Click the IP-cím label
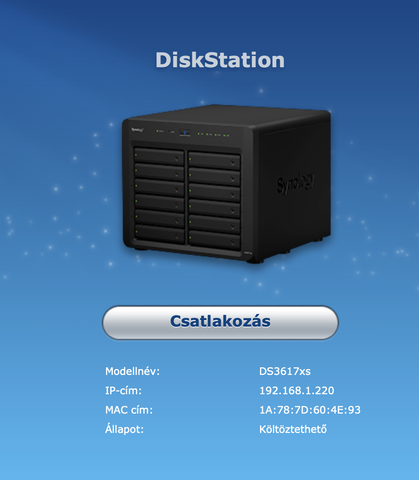Screen dimensions: 419x480 click(x=123, y=390)
